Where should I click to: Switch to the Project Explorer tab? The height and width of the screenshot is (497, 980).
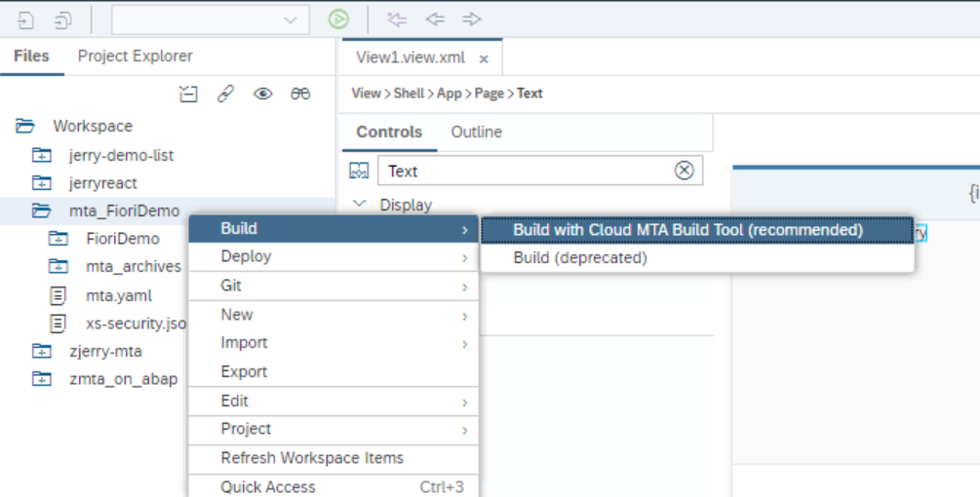point(135,57)
